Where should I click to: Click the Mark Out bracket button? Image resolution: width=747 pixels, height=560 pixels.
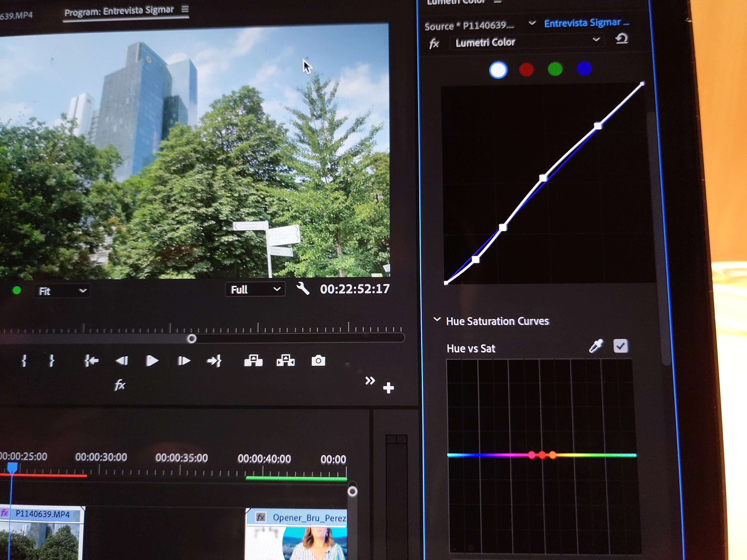click(x=51, y=361)
